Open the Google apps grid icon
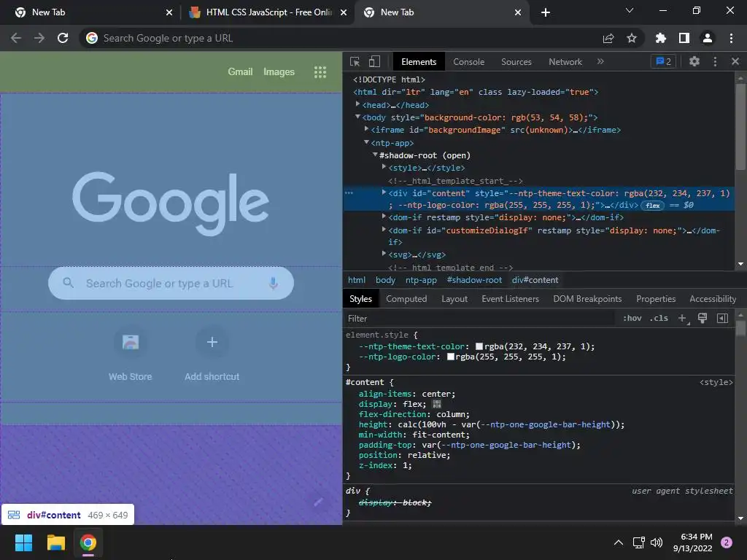 (x=320, y=72)
